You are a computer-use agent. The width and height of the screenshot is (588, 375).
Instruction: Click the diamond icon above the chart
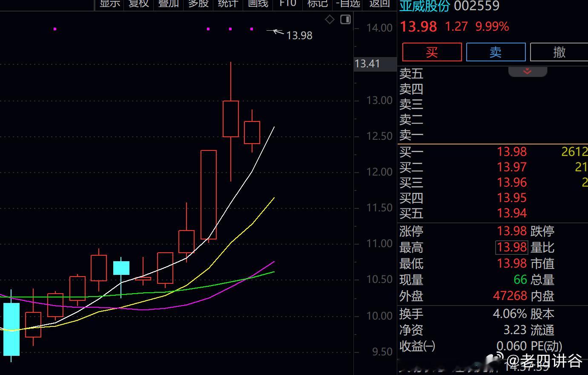pos(330,19)
